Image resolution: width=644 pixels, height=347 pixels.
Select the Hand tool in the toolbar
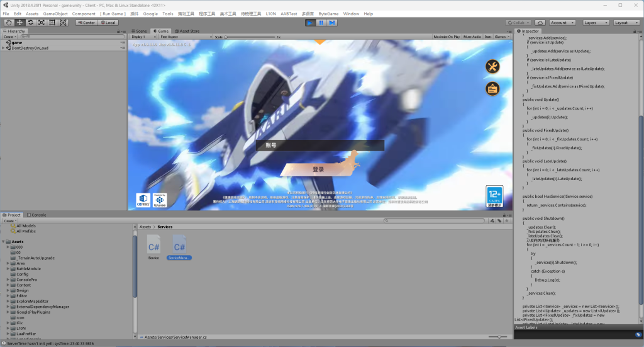pos(9,23)
